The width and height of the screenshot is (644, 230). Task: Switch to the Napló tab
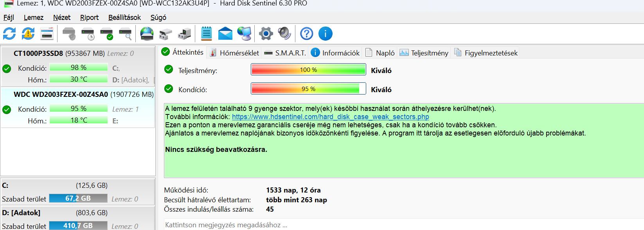(x=380, y=53)
